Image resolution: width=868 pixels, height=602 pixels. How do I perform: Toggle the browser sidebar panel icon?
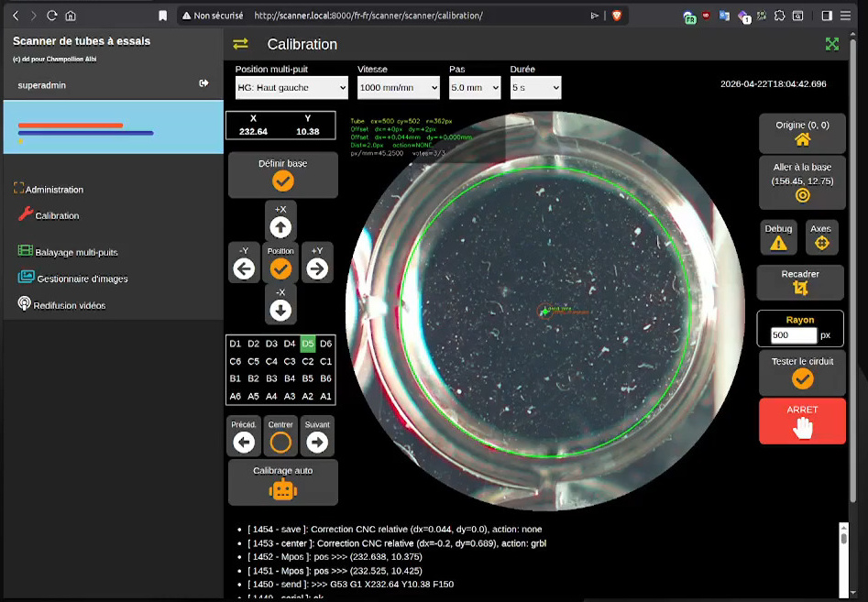point(827,16)
